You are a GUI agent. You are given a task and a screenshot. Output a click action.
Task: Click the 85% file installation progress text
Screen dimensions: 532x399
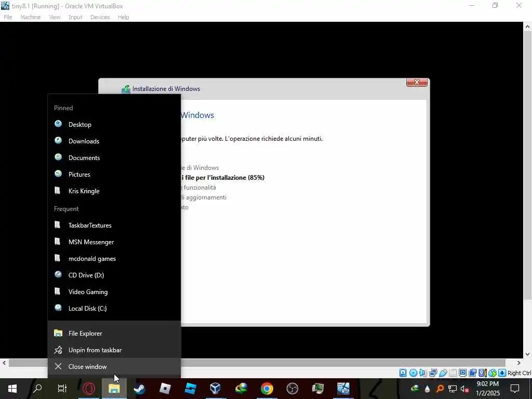point(222,178)
